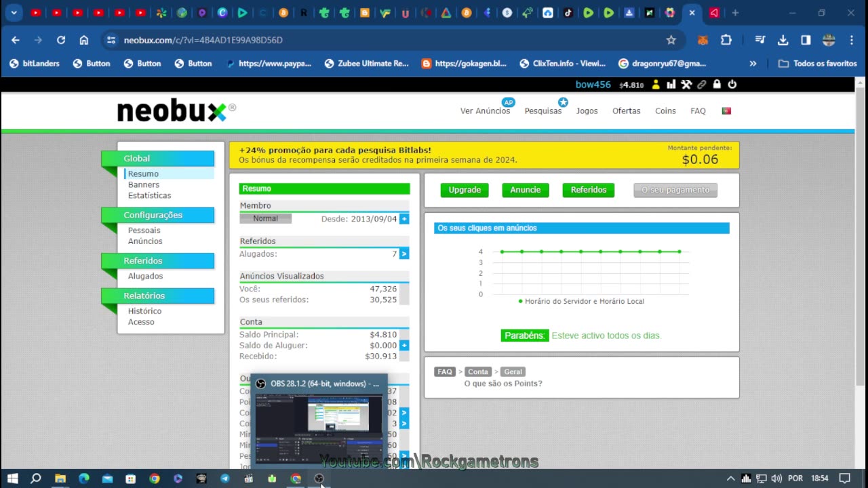Click the tools settings icon in Neobux bar
This screenshot has height=488, width=868.
686,85
